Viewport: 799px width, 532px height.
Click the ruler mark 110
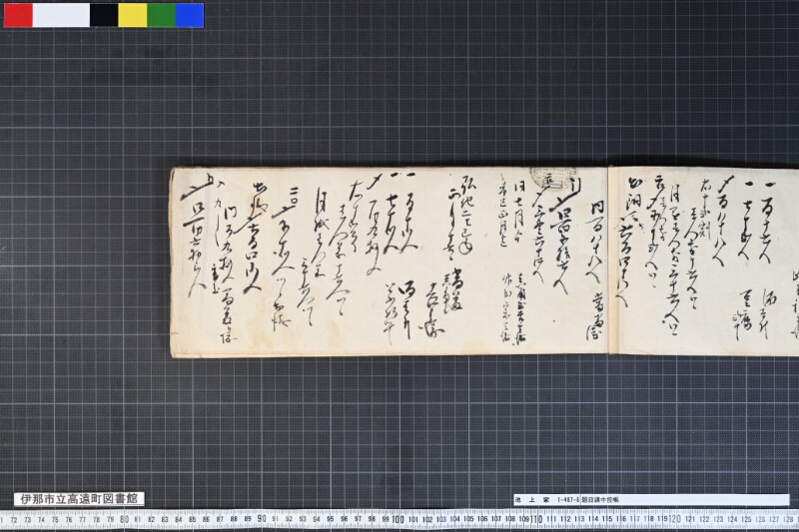tap(535, 519)
